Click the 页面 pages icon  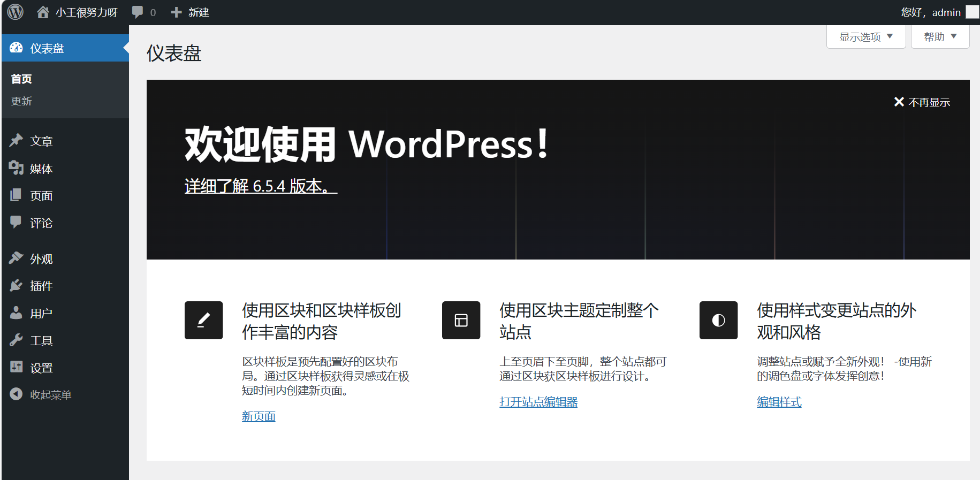click(x=16, y=195)
